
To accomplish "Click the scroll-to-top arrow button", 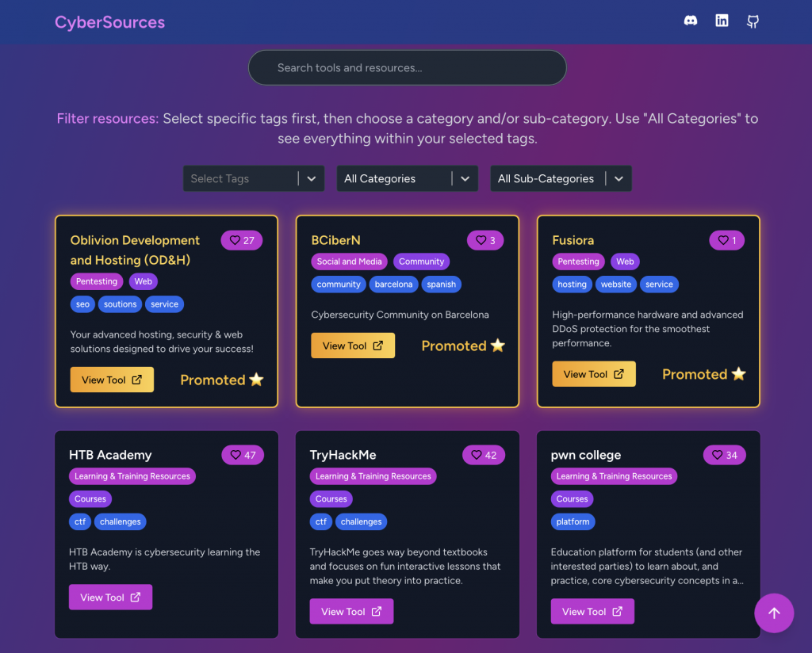I will pyautogui.click(x=774, y=613).
